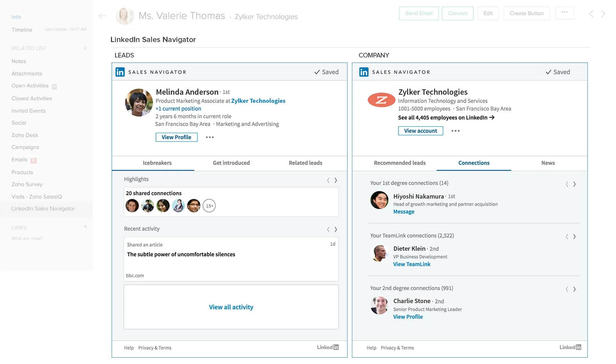Screen dimensions: 616x364
Task: Click the Convert button
Action: (x=458, y=13)
